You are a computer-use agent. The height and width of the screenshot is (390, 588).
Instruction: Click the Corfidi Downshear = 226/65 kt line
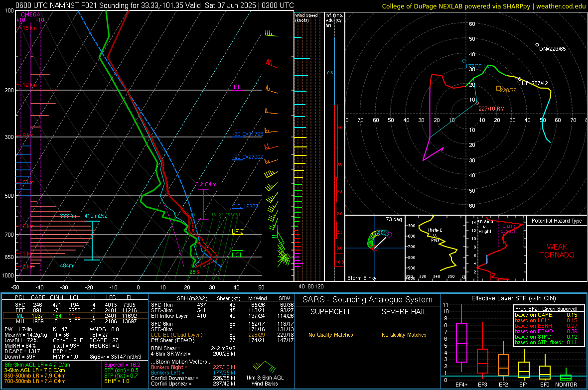193,378
